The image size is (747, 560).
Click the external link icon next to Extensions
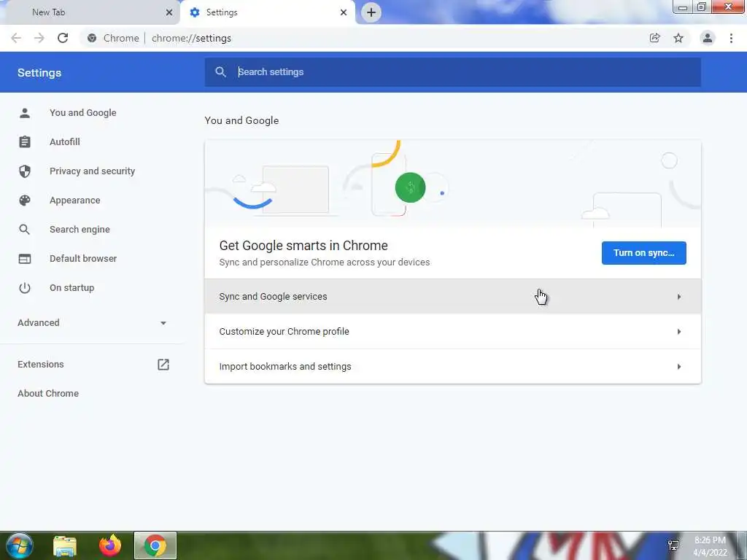[x=163, y=365]
